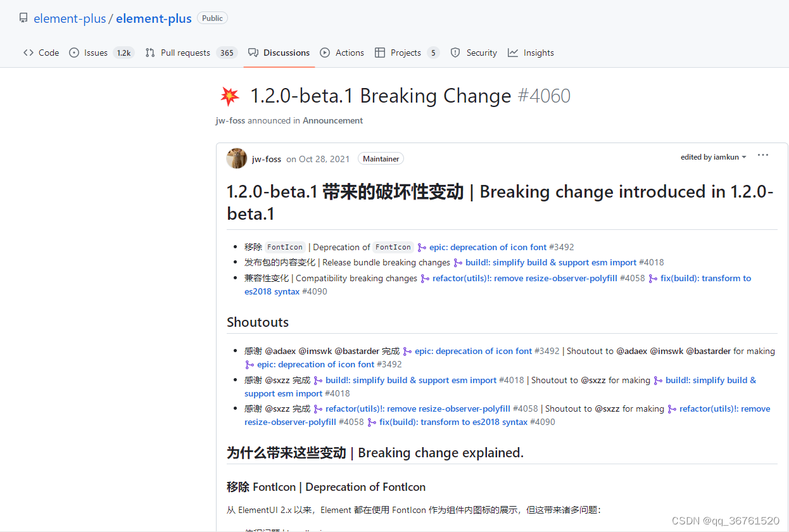Open the Announcement category link
This screenshot has width=789, height=532.
click(x=333, y=120)
